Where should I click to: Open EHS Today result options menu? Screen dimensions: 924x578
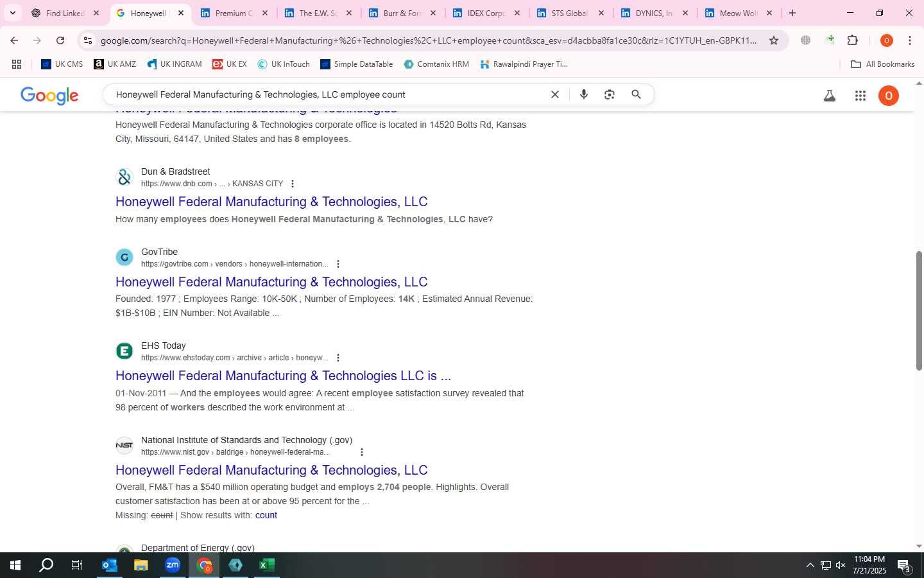[338, 358]
